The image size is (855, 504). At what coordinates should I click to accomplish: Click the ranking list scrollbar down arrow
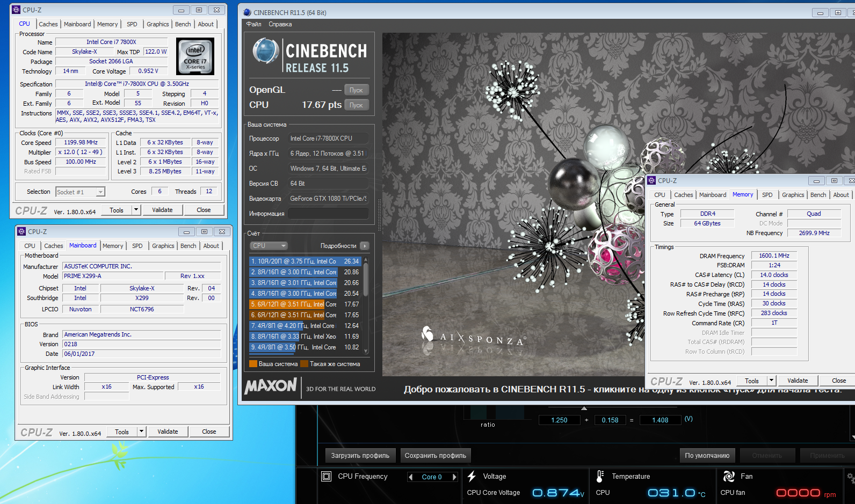pos(366,351)
